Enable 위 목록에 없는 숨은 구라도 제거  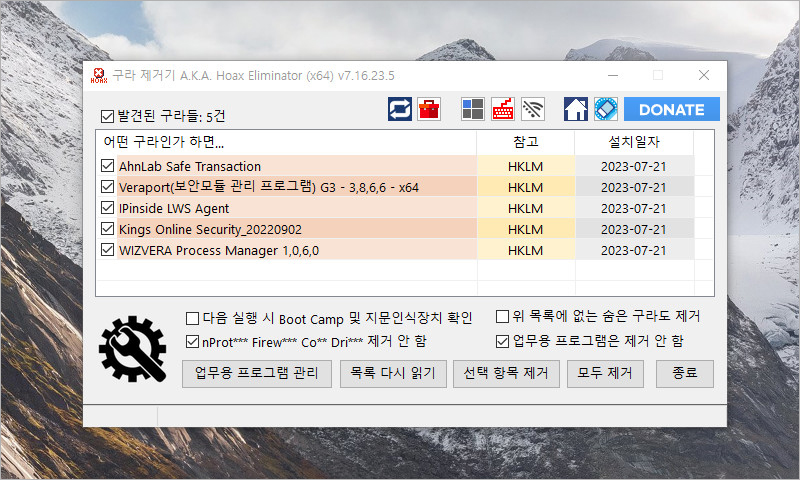(x=503, y=317)
